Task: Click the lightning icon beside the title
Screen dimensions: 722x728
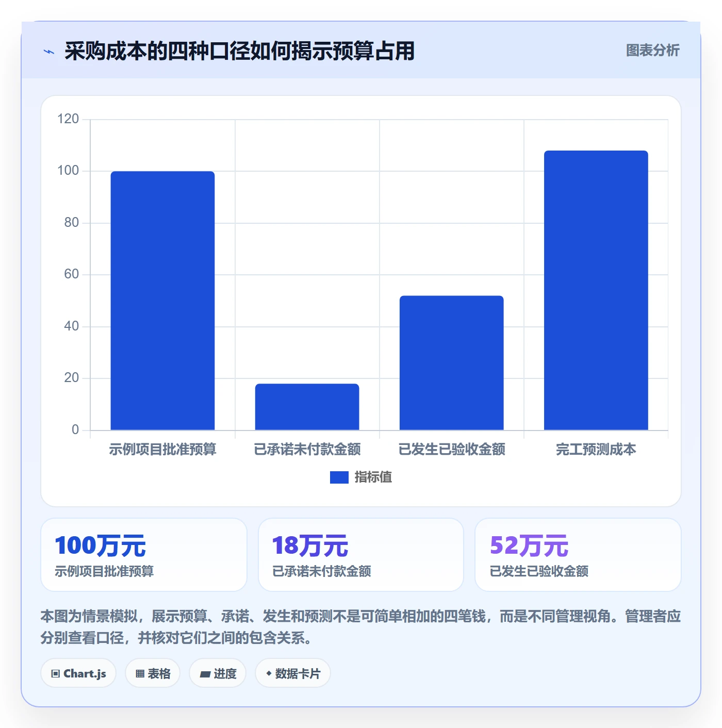Action: (49, 52)
